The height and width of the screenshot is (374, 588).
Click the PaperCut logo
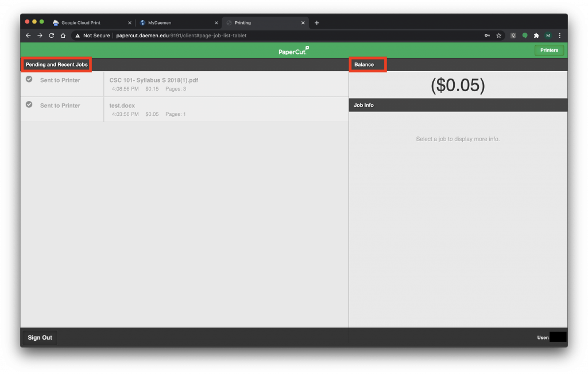coord(293,50)
